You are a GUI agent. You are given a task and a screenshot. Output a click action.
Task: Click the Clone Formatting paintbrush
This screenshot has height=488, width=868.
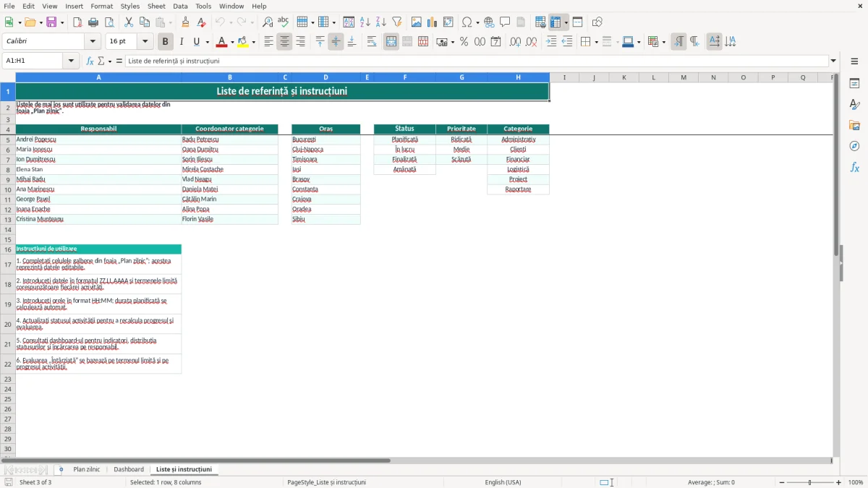(x=185, y=22)
